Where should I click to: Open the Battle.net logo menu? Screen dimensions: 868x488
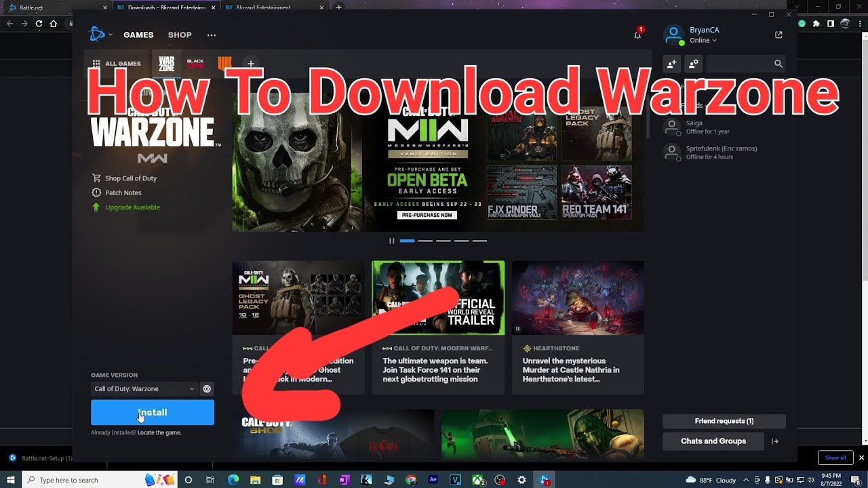coord(100,35)
